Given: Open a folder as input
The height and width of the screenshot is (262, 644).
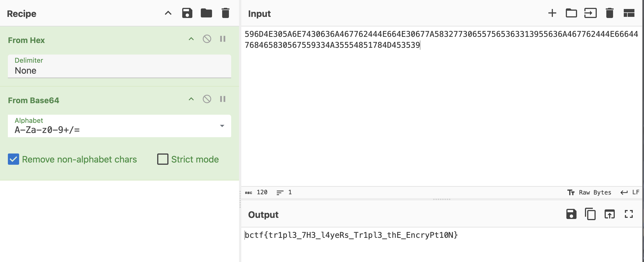Looking at the screenshot, I should pos(571,13).
